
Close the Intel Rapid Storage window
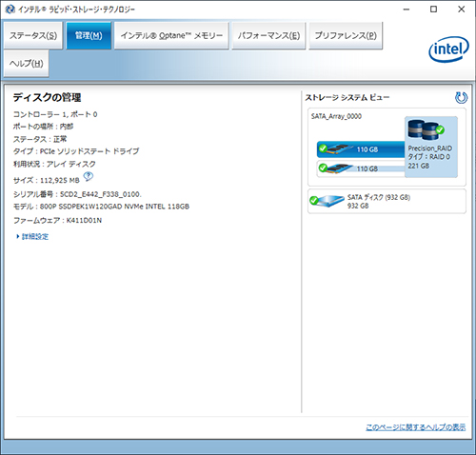coord(462,10)
